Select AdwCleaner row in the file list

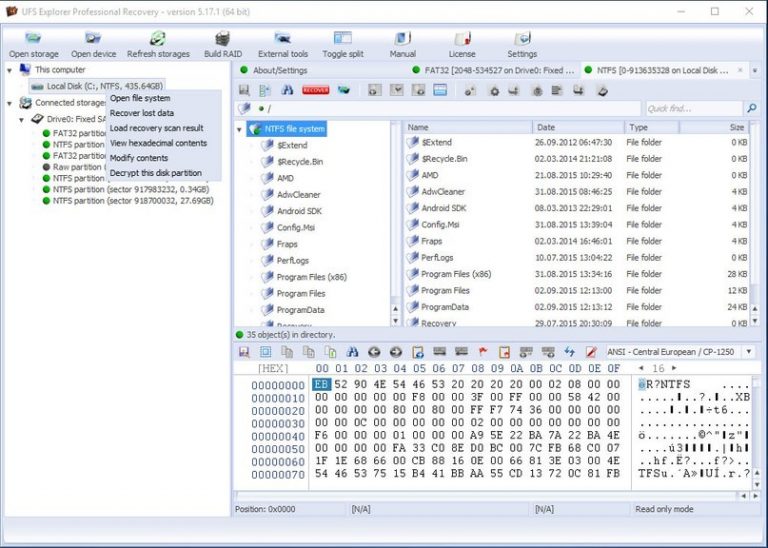pyautogui.click(x=576, y=192)
